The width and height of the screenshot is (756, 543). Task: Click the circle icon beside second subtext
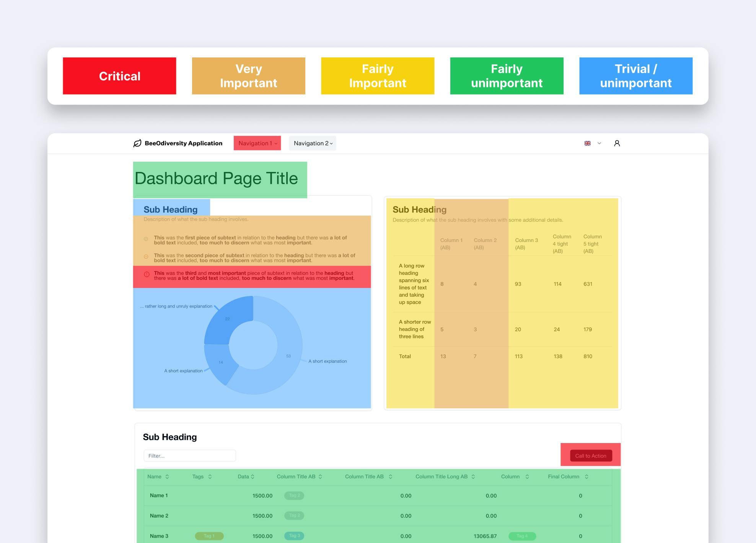tap(146, 257)
